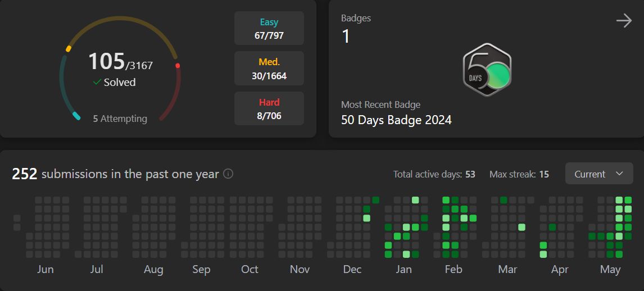The height and width of the screenshot is (291, 644).
Task: Click the green Solved checkmark icon
Action: click(x=97, y=82)
